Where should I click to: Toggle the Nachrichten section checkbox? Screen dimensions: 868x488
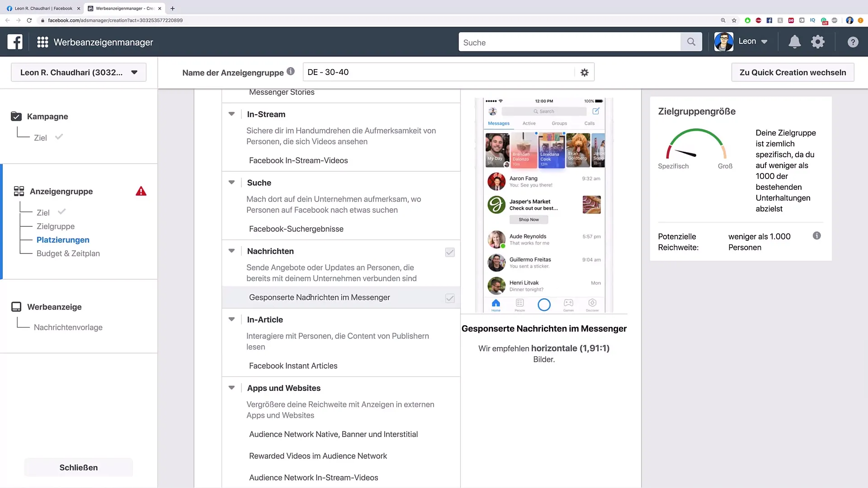click(x=450, y=252)
